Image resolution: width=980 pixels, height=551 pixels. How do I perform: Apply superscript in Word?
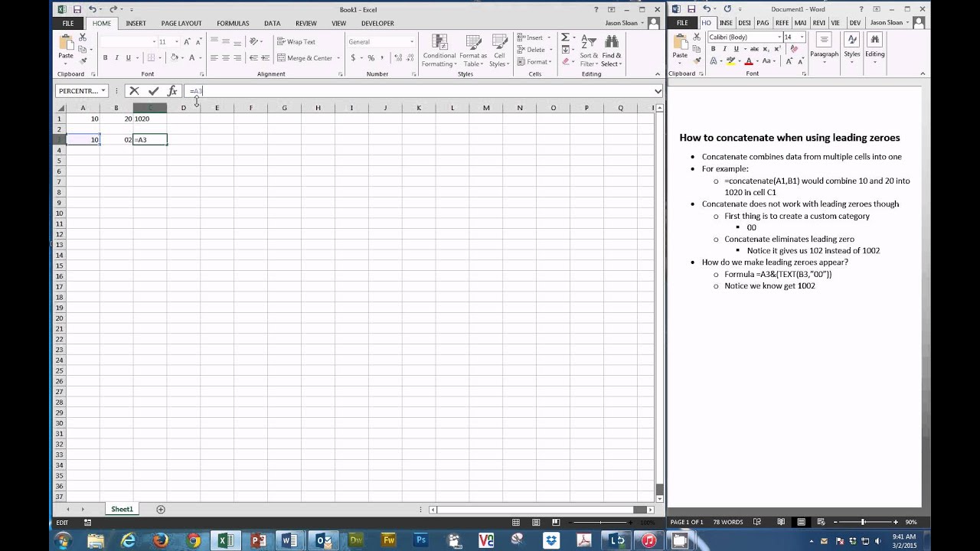777,49
